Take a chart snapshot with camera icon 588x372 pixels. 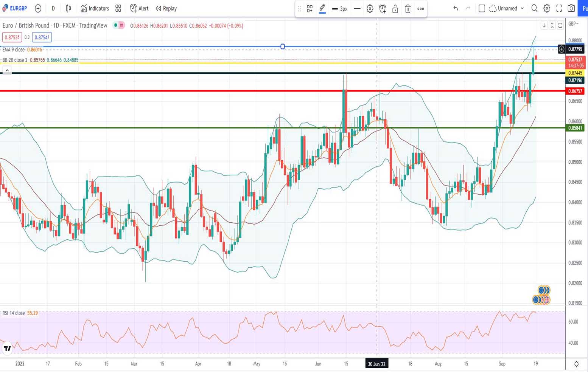[x=571, y=8]
